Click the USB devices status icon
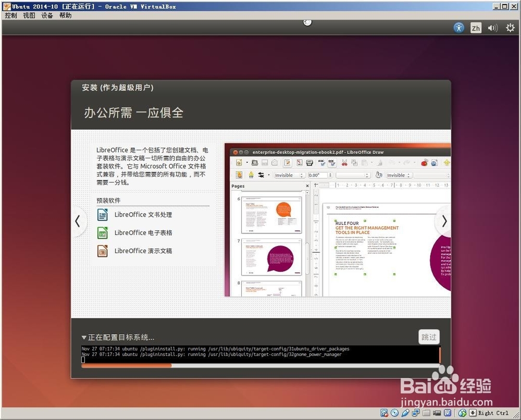 [405, 413]
